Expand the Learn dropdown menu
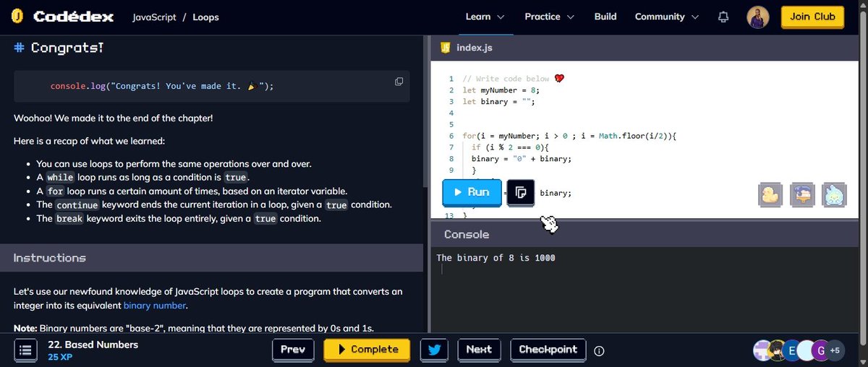Screen dimensions: 868x367 [x=485, y=17]
